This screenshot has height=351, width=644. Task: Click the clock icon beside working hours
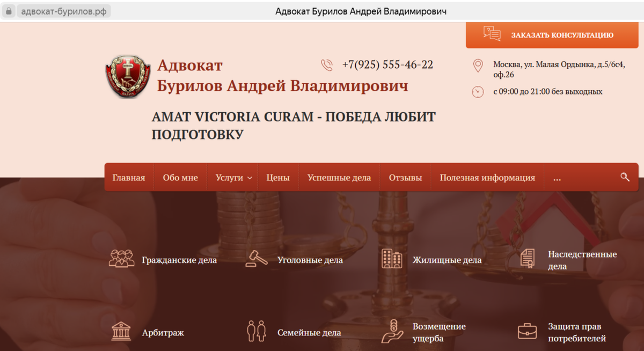(x=478, y=92)
